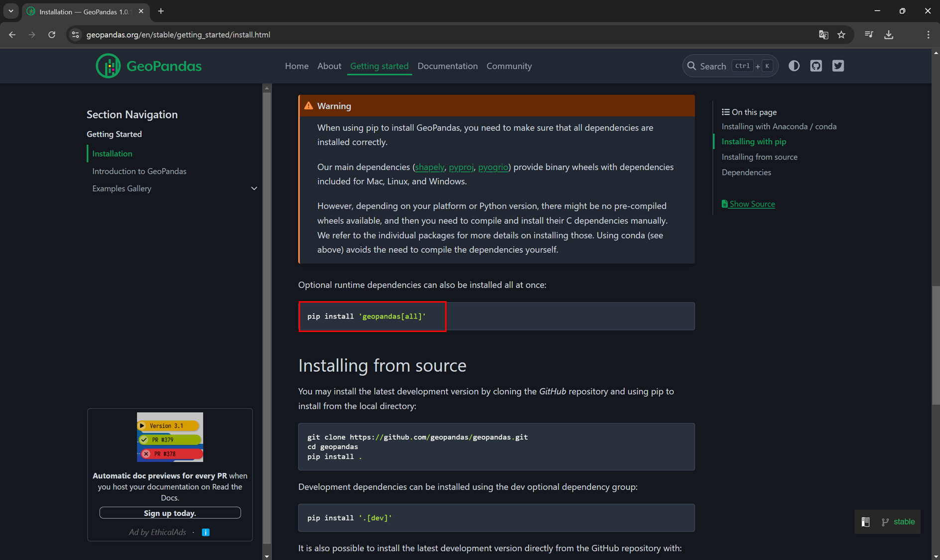Click the pip install '.[dev]' code
Viewport: 940px width, 560px height.
click(x=350, y=518)
